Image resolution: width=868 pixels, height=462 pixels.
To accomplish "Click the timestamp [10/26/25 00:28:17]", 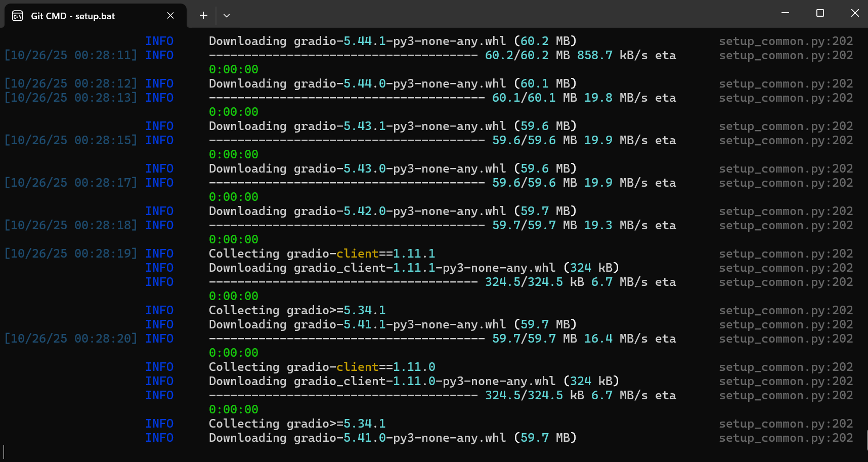I will [x=71, y=183].
